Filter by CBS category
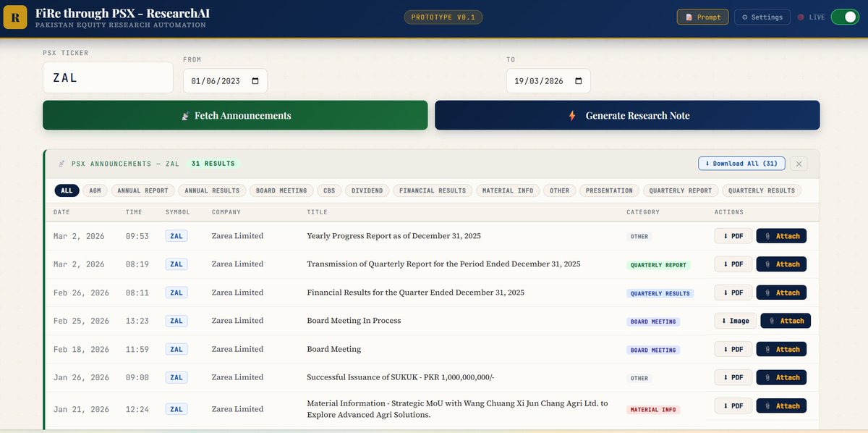Screen dimensions: 868x433 tap(329, 190)
